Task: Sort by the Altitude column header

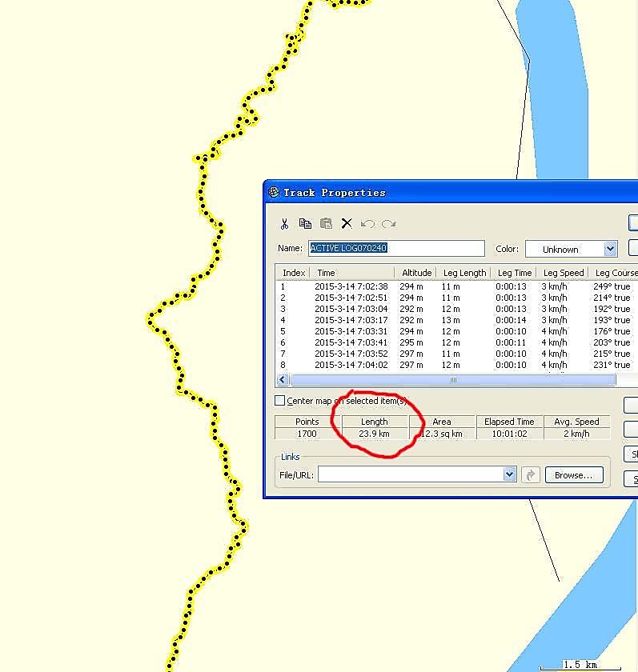Action: (416, 273)
